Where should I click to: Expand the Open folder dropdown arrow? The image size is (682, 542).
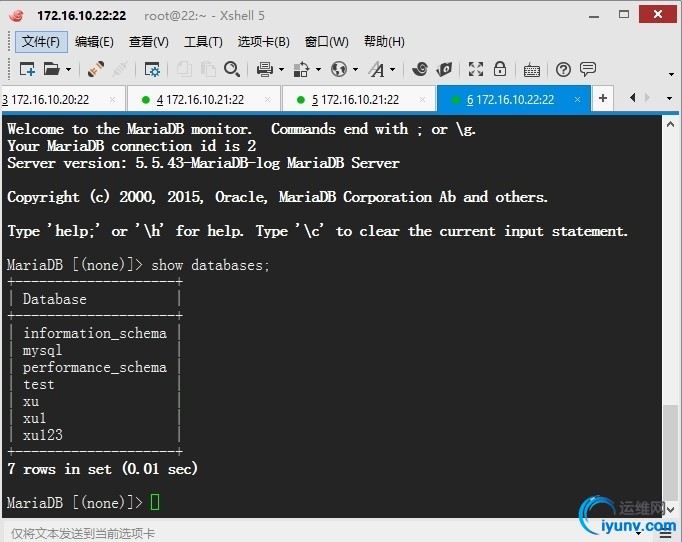(x=68, y=70)
